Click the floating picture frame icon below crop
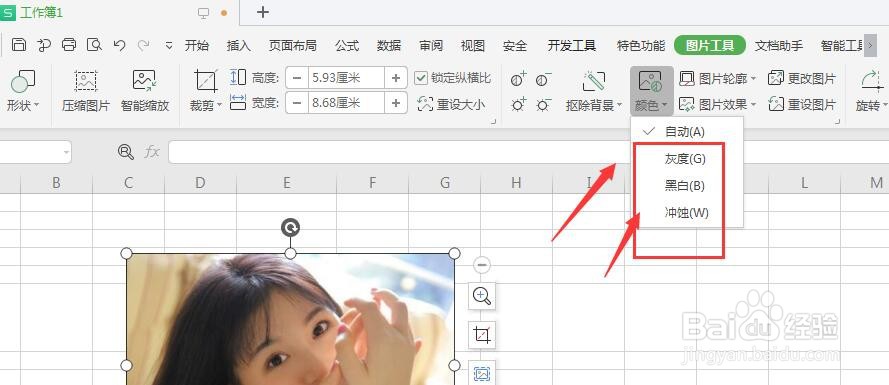 point(482,373)
